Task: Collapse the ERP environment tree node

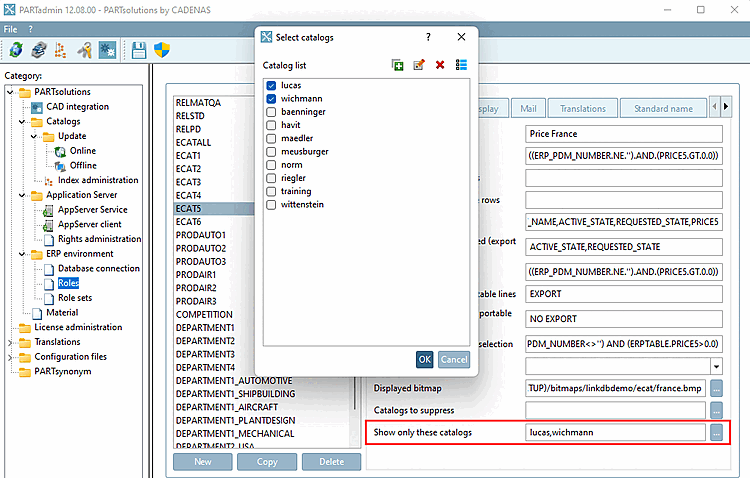Action: (x=22, y=254)
